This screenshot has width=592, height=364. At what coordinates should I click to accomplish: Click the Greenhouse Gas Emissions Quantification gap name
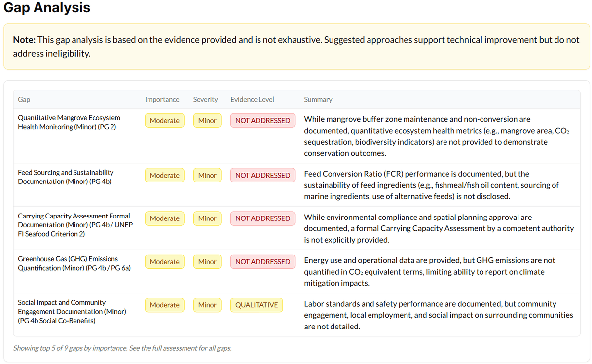point(74,264)
